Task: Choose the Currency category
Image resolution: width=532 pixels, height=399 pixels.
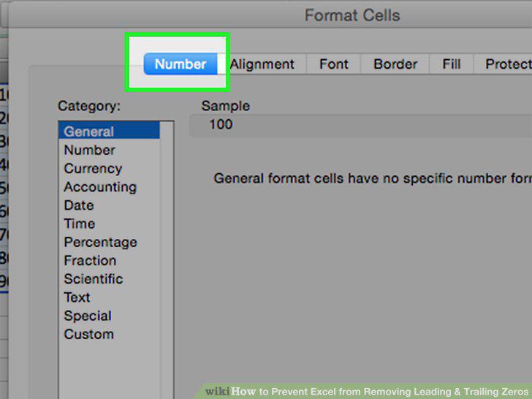Action: (110, 168)
